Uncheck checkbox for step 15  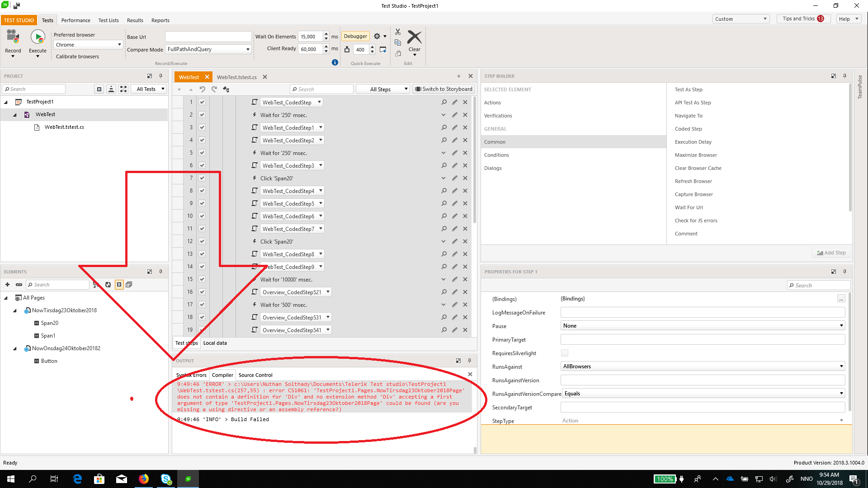(202, 279)
